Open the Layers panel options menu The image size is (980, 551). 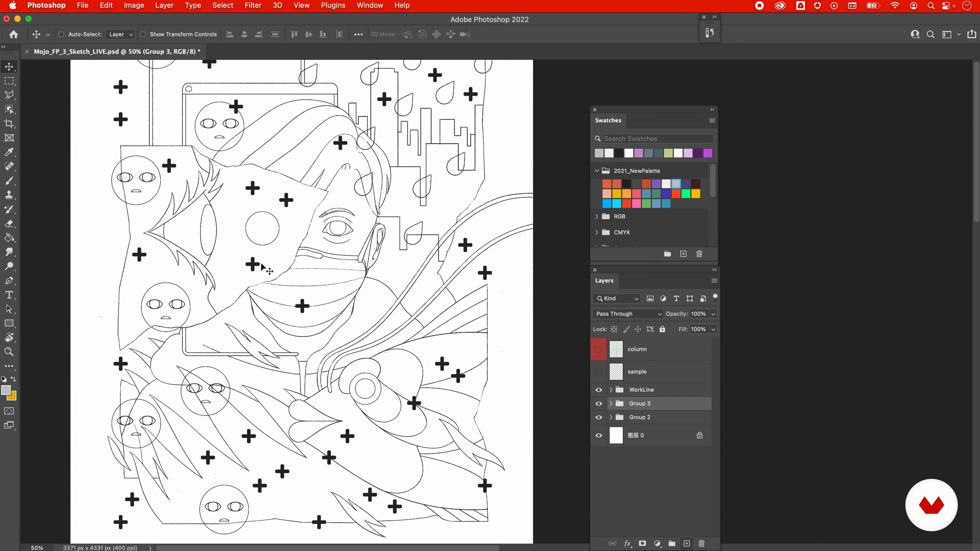(x=714, y=281)
